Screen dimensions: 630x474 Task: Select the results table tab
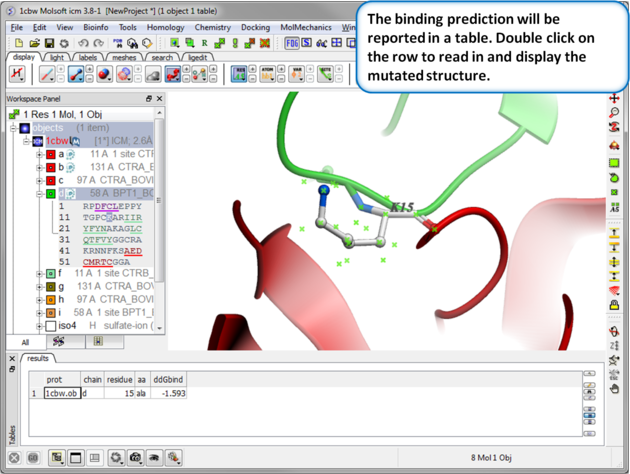pyautogui.click(x=38, y=358)
